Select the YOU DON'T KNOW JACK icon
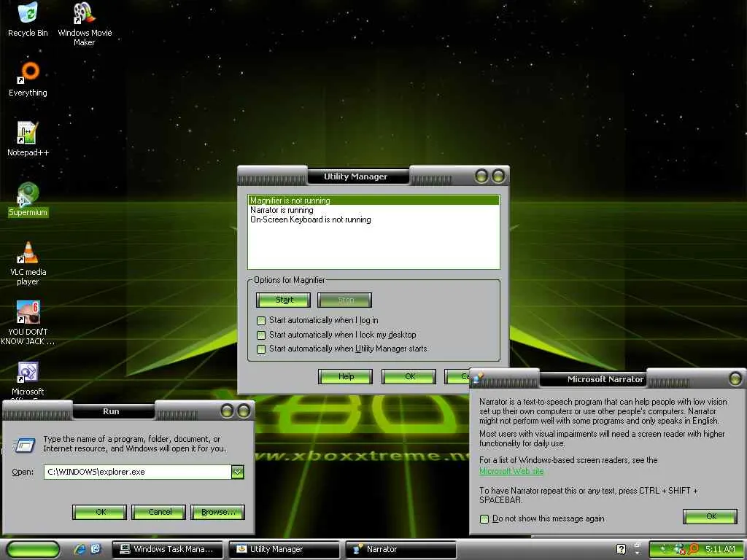 [x=28, y=323]
